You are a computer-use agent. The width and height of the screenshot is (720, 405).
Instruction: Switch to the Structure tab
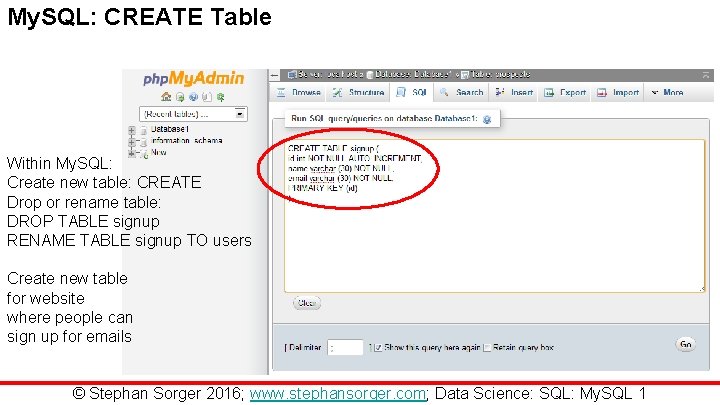point(358,93)
